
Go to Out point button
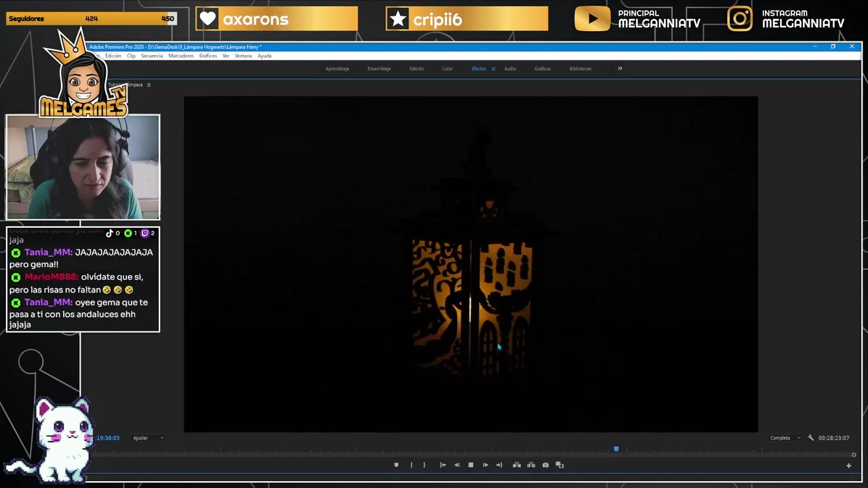pyautogui.click(x=499, y=465)
